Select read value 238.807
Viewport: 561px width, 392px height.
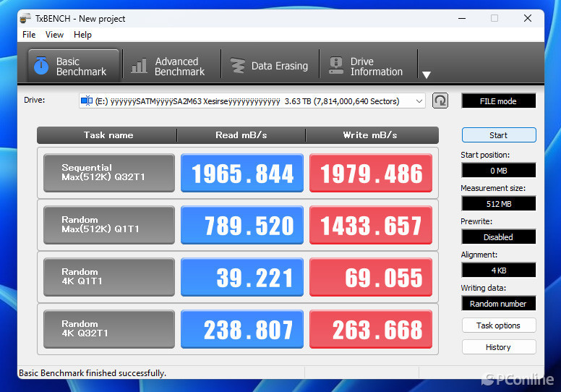coord(242,329)
